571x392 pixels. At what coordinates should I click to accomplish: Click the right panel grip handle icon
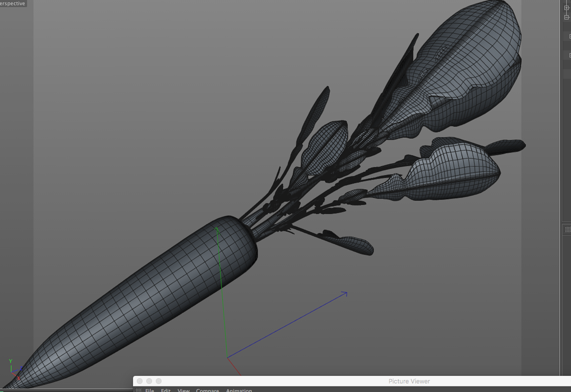coord(568,229)
